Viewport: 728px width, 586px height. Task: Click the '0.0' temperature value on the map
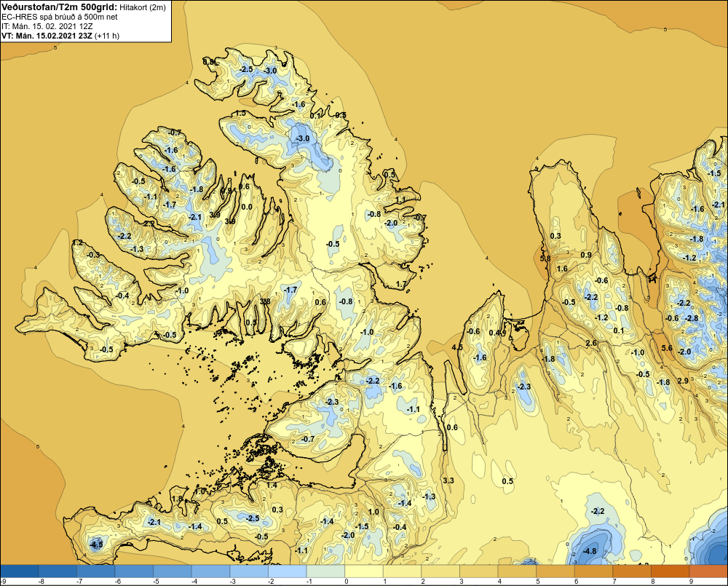click(x=247, y=207)
